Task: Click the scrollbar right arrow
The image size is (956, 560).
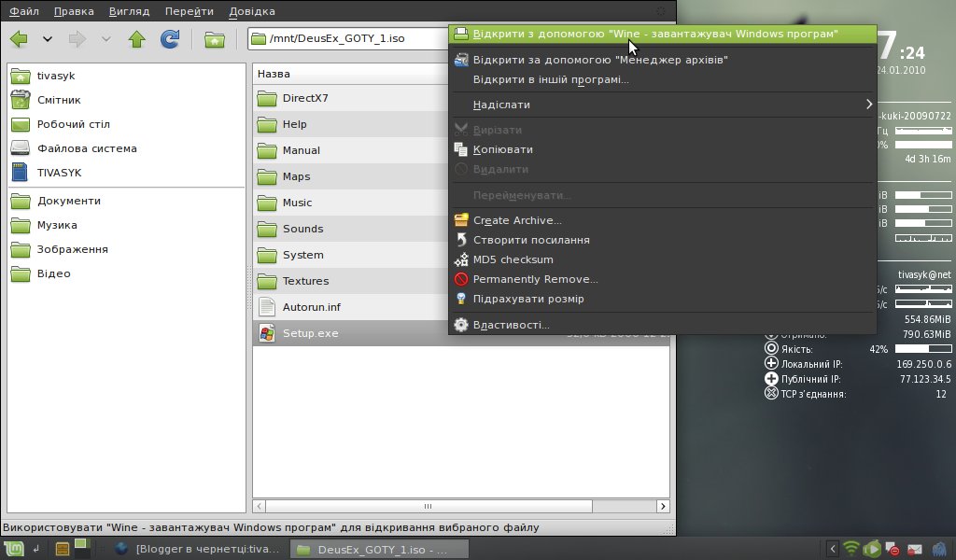Action: click(x=663, y=507)
